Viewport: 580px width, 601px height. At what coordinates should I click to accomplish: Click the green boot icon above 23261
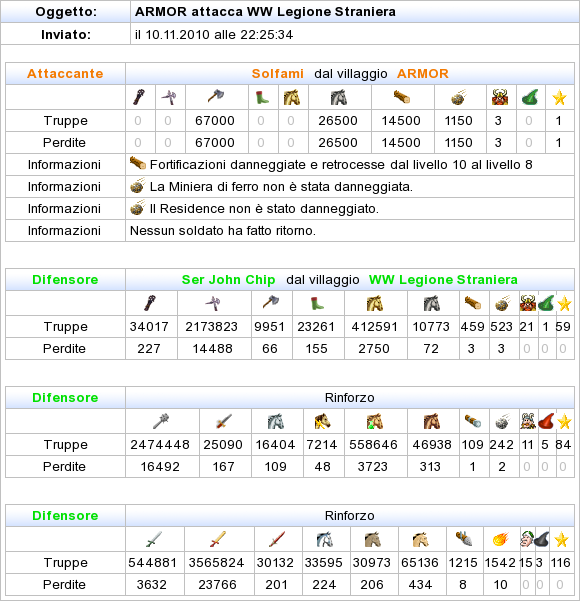[x=317, y=303]
